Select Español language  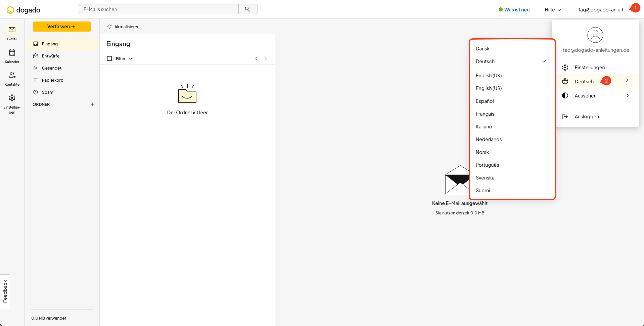[x=512, y=101]
